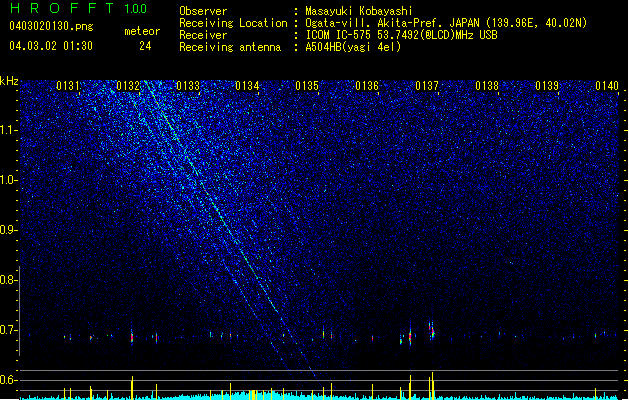Click the 0140 time marker

pos(607,86)
